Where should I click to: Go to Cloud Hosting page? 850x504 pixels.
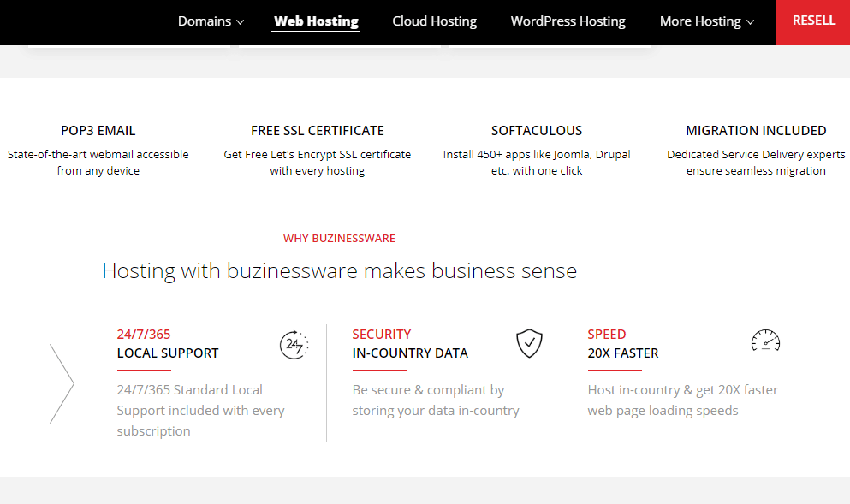[x=434, y=21]
